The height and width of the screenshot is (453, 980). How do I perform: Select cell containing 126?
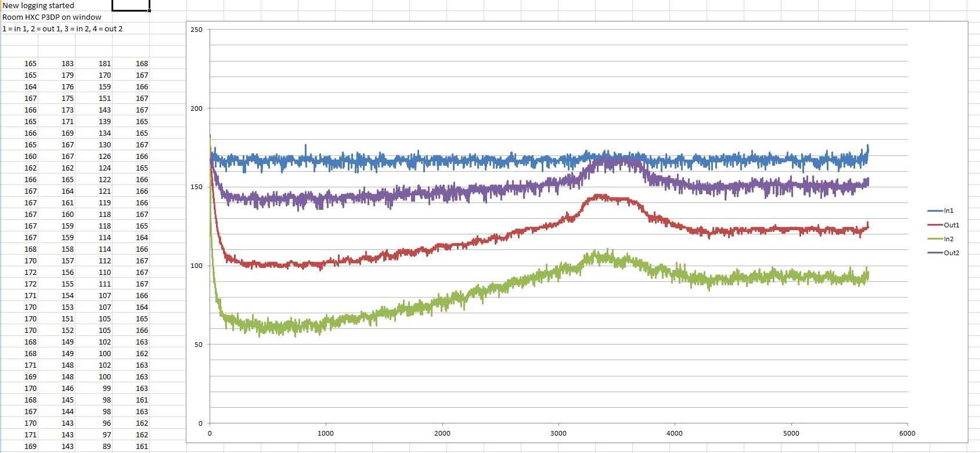tap(93, 156)
